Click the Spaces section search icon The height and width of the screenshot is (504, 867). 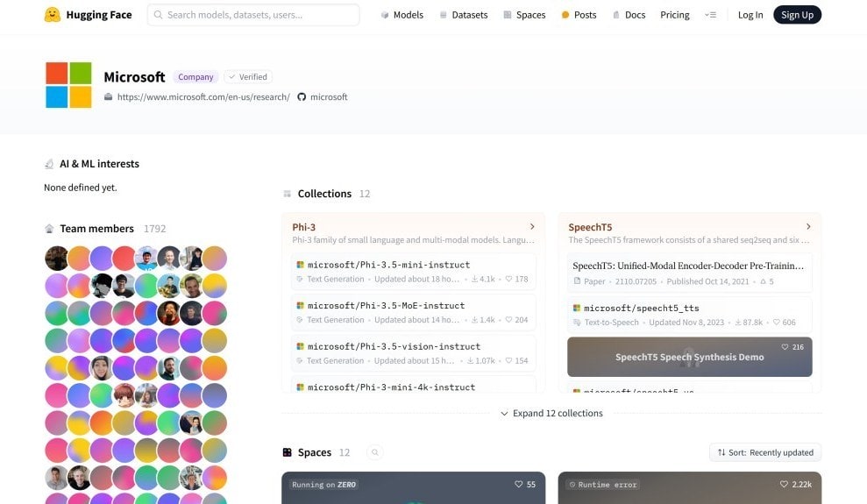click(x=375, y=452)
